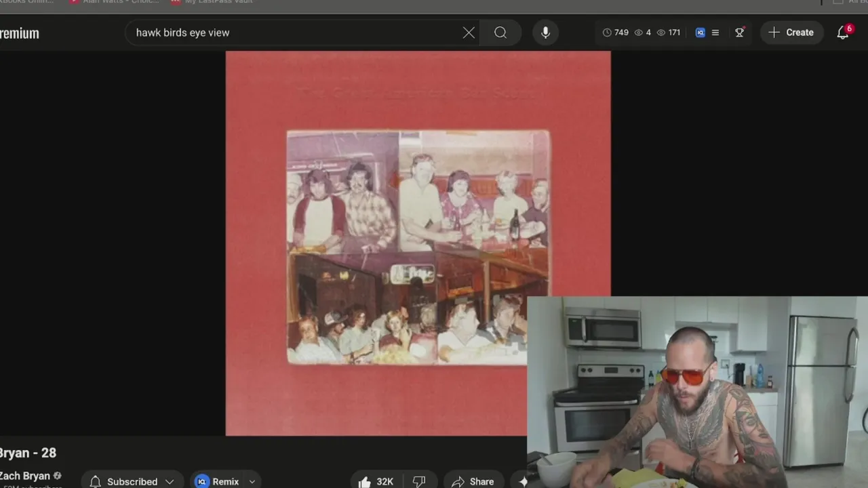Open notifications bell with 6 badge
This screenshot has height=488, width=868.
coord(843,33)
